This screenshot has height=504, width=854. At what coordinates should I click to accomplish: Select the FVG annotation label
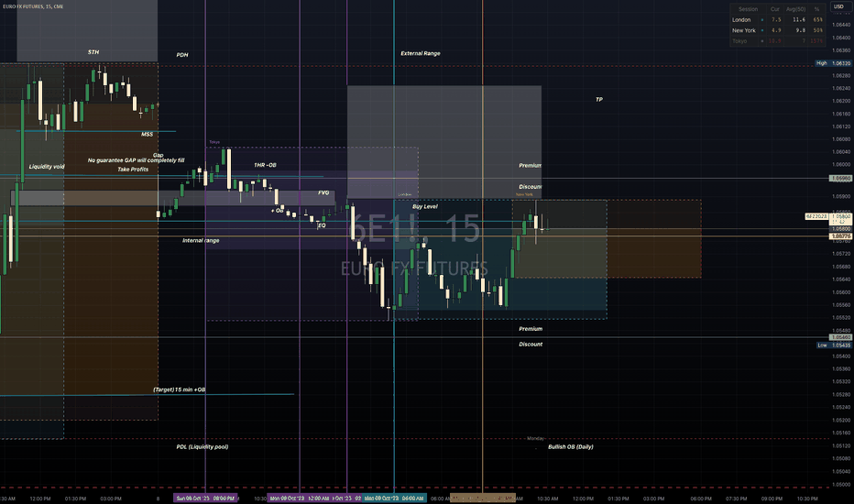pyautogui.click(x=323, y=192)
